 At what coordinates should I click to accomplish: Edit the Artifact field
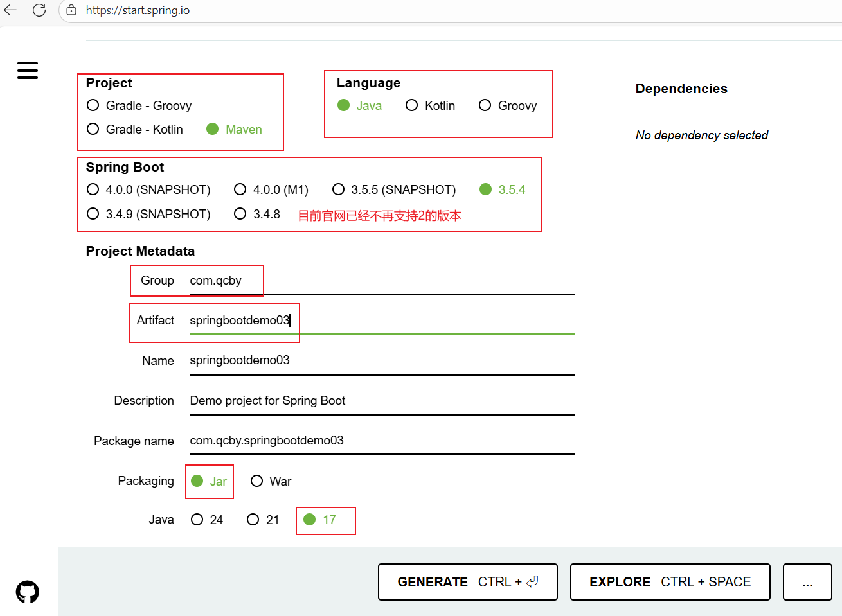(x=382, y=321)
